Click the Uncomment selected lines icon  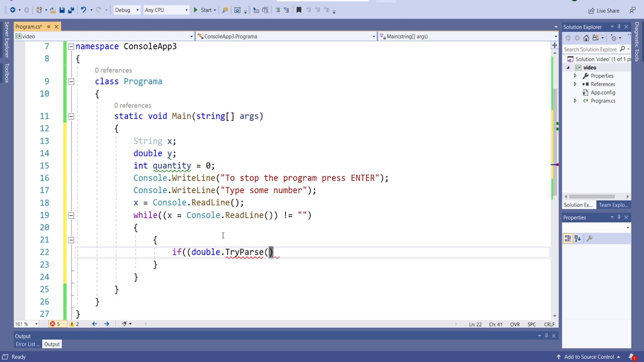click(x=287, y=10)
